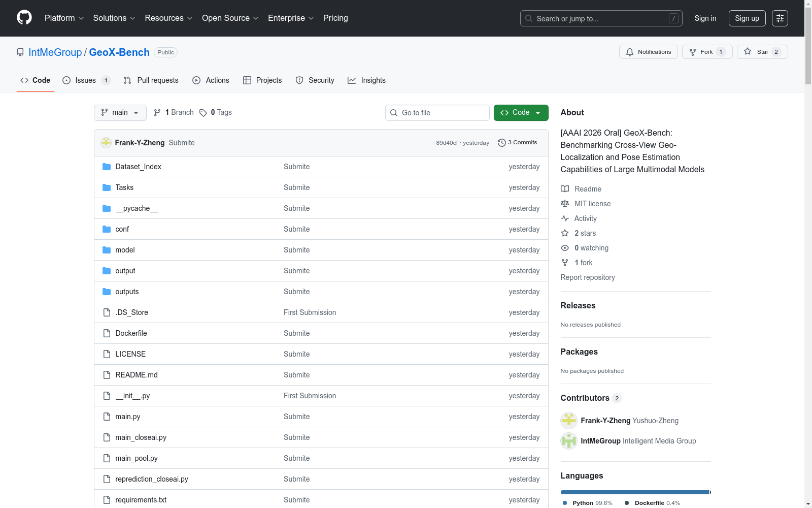This screenshot has height=508, width=812.
Task: Click the IntMeGroup contributor avatar
Action: tap(569, 441)
